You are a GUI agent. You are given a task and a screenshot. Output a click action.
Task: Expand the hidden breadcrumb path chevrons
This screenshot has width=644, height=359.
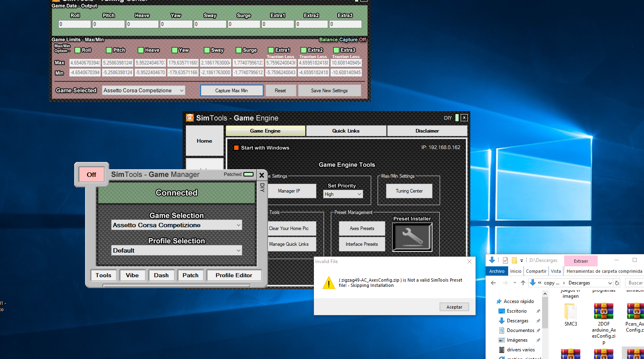click(x=540, y=283)
